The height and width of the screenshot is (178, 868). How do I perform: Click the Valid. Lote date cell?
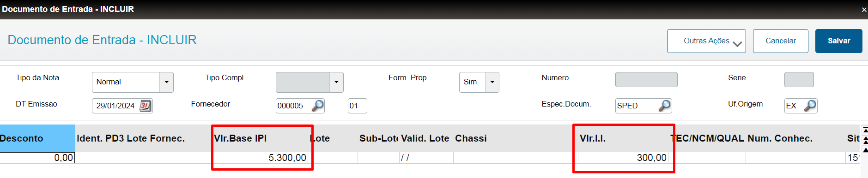(x=426, y=158)
